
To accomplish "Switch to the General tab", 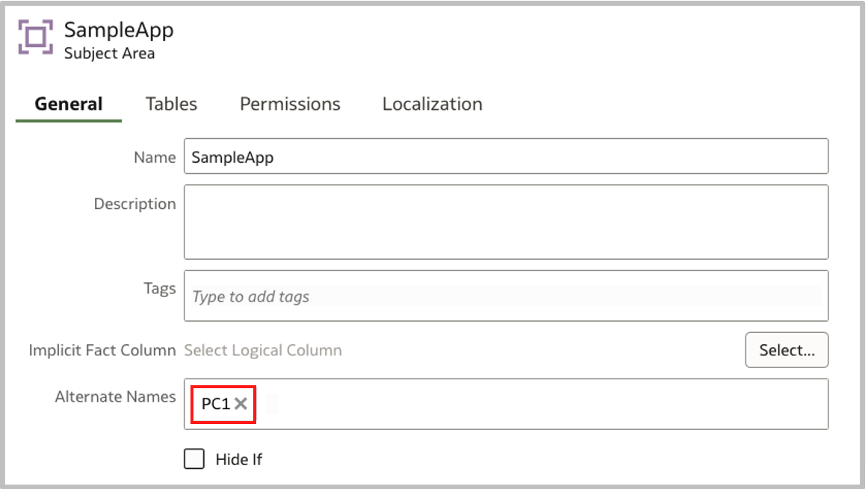I will coord(69,104).
